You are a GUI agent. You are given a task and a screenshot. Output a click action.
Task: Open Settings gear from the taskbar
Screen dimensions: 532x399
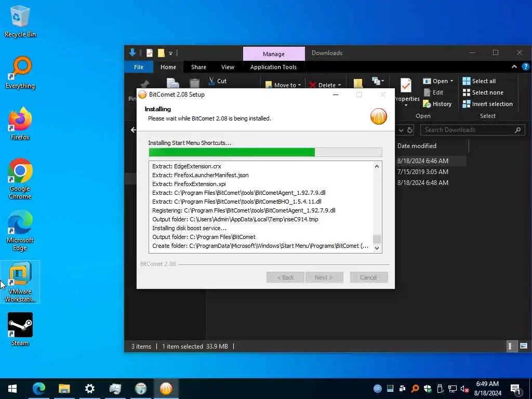89,389
